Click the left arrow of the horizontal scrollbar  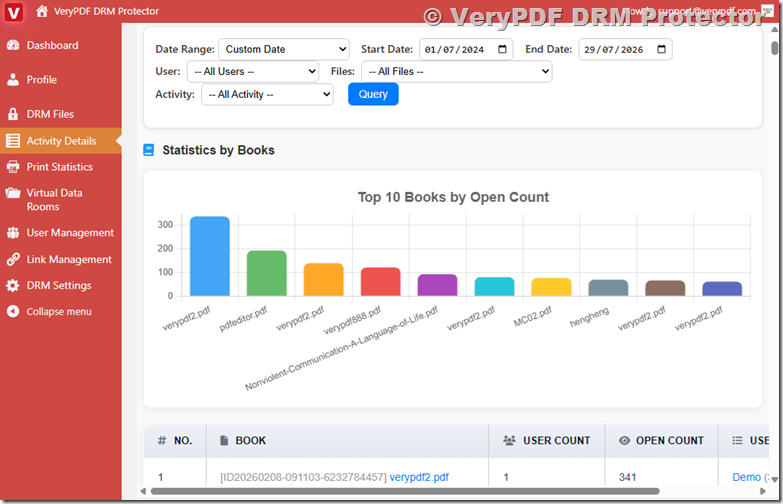click(143, 491)
